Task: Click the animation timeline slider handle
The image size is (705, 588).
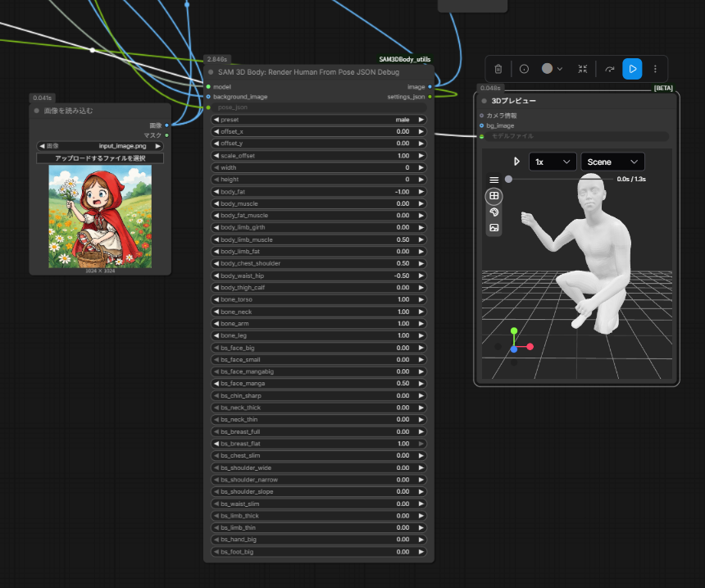Action: (508, 179)
